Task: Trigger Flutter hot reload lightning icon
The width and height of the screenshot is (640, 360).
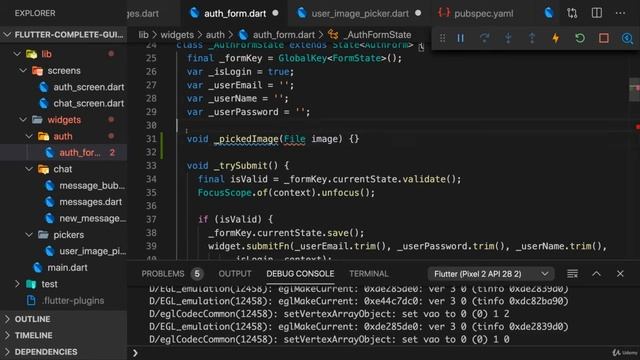Action: (556, 38)
